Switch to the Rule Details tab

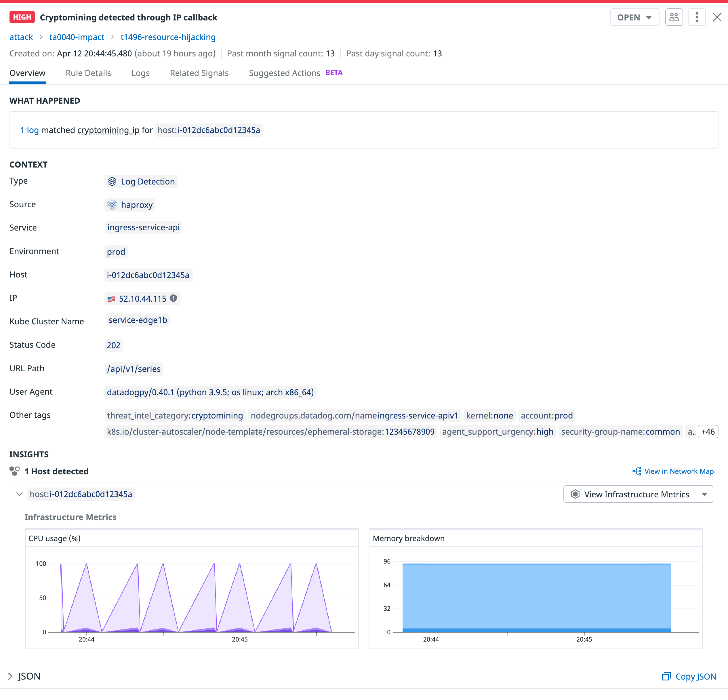click(x=88, y=73)
